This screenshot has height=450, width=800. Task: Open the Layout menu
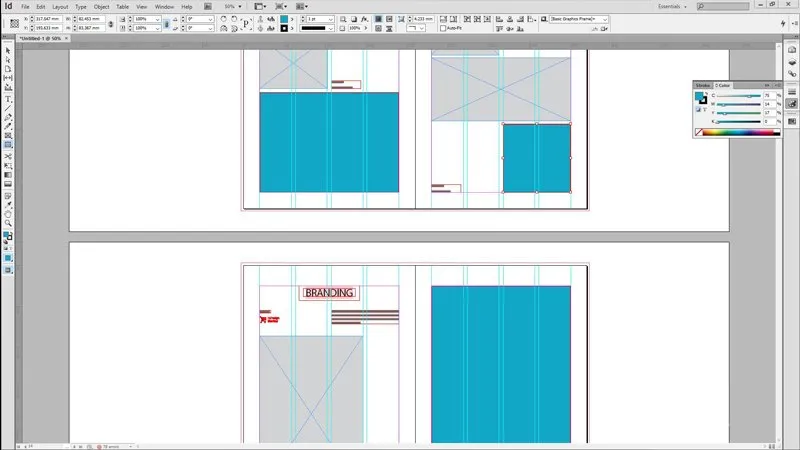click(x=59, y=6)
